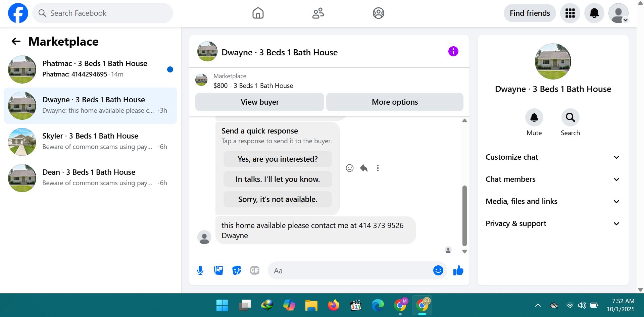Click chat scroll down arrow
Viewport: 644px width, 317px height.
pos(464,251)
